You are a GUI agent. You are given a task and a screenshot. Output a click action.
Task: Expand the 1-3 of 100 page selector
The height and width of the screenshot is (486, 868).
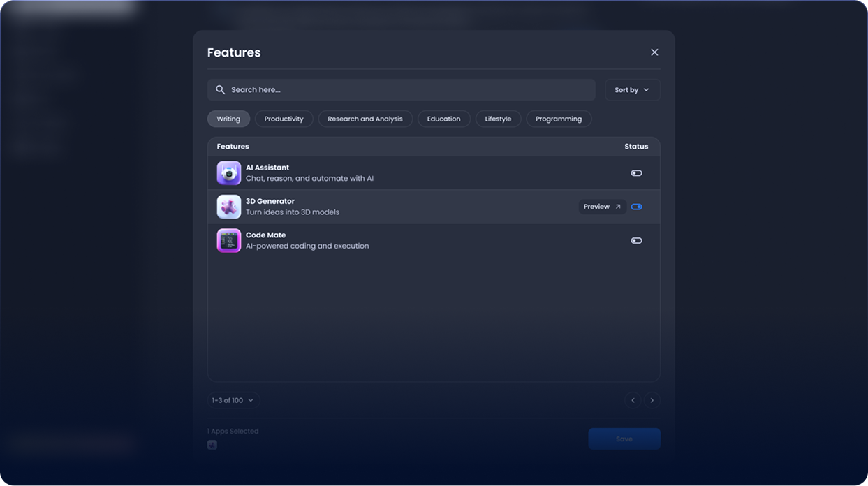point(233,400)
